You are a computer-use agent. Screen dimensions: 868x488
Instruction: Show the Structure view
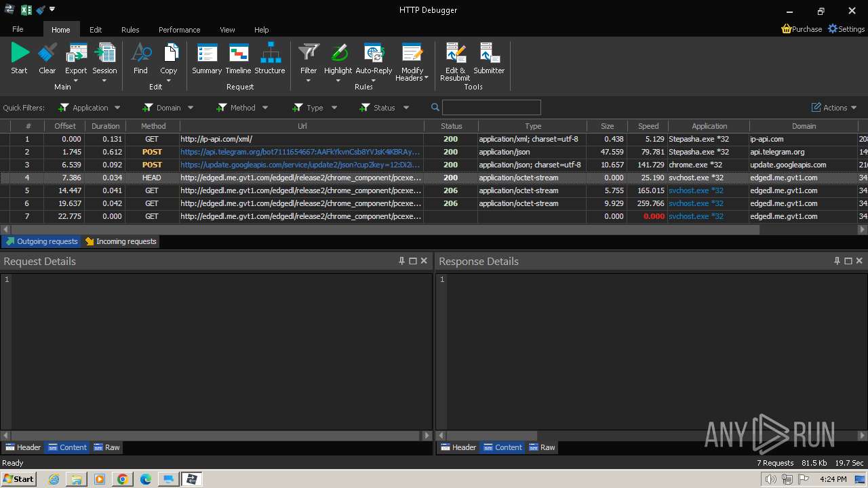[x=270, y=53]
